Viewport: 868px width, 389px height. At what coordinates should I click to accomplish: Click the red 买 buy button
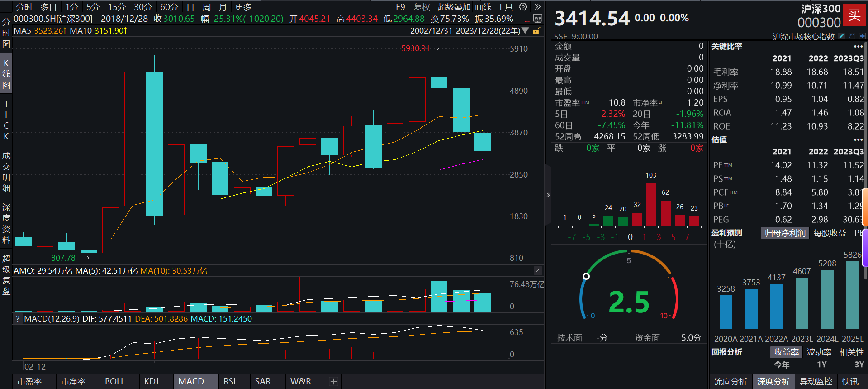(854, 15)
